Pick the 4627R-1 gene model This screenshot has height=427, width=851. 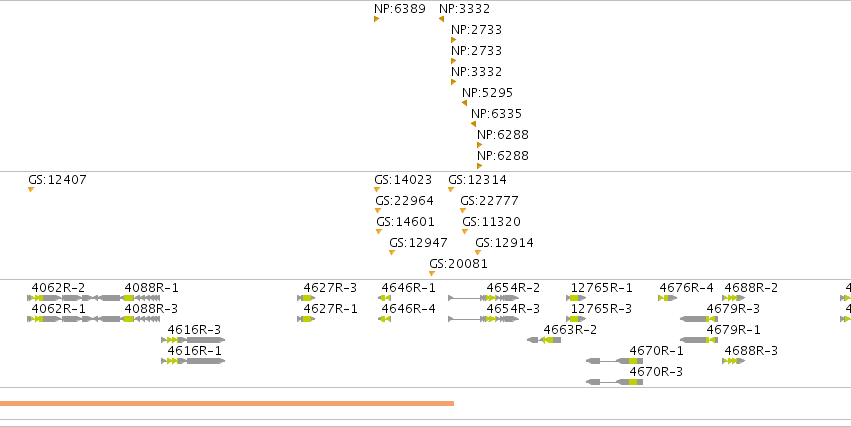[306, 319]
